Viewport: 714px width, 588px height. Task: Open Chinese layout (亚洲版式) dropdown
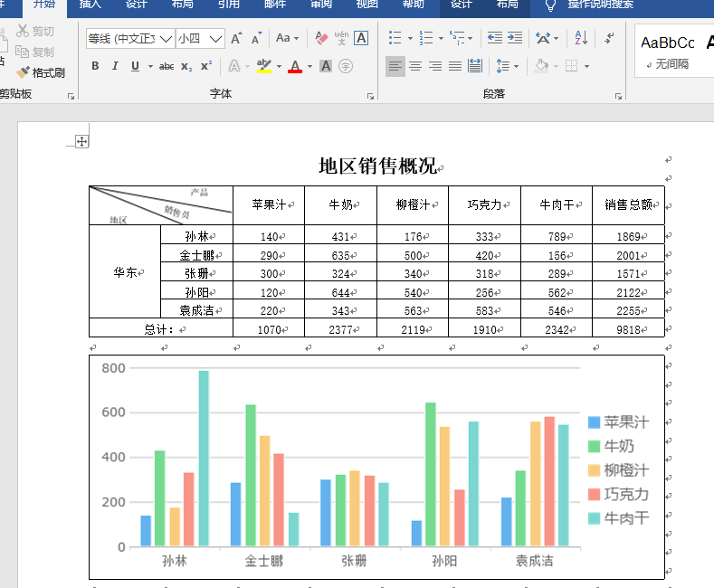pos(547,38)
